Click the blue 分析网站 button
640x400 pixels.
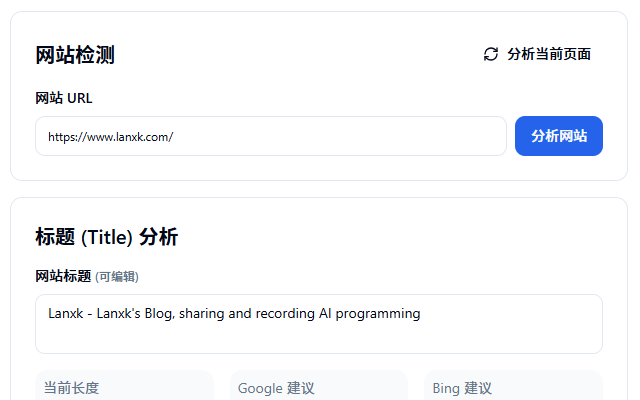(x=558, y=136)
